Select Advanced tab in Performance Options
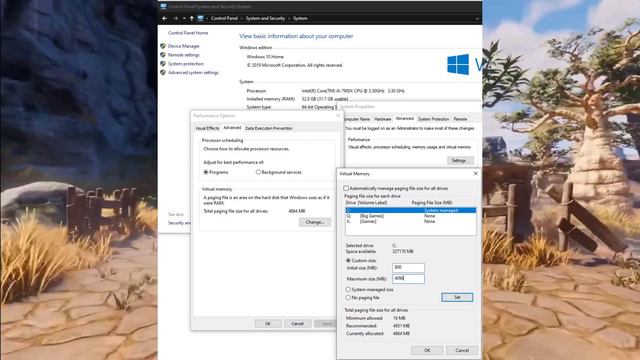 [x=232, y=128]
